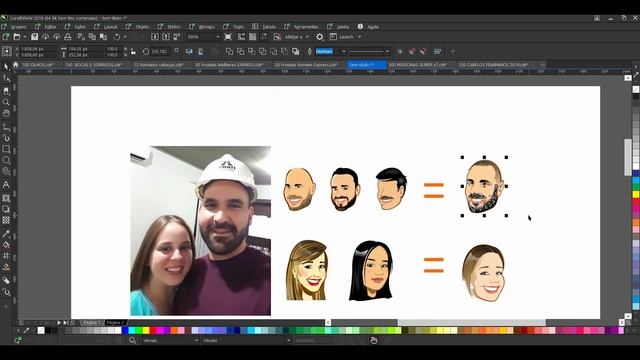The width and height of the screenshot is (640, 360).
Task: Click the no-color swatch in bottom palette
Action: click(41, 331)
